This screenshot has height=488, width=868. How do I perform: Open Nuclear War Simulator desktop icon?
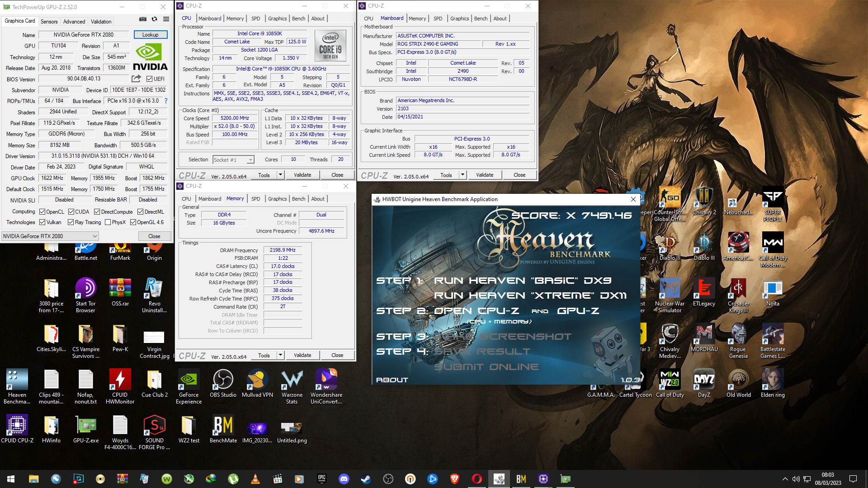point(670,295)
